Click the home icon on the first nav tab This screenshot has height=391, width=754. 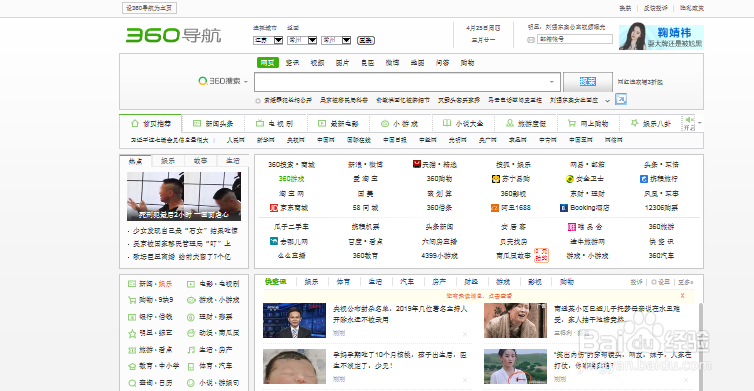point(135,124)
